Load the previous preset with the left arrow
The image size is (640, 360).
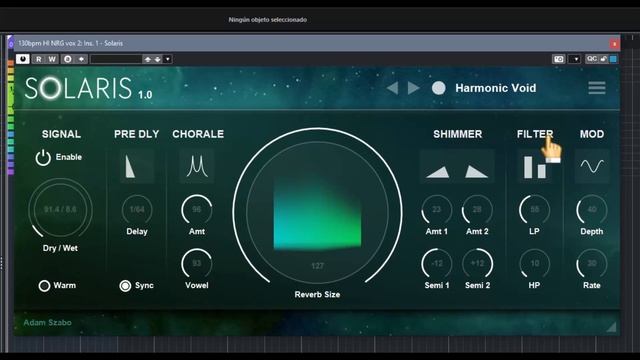[x=392, y=88]
